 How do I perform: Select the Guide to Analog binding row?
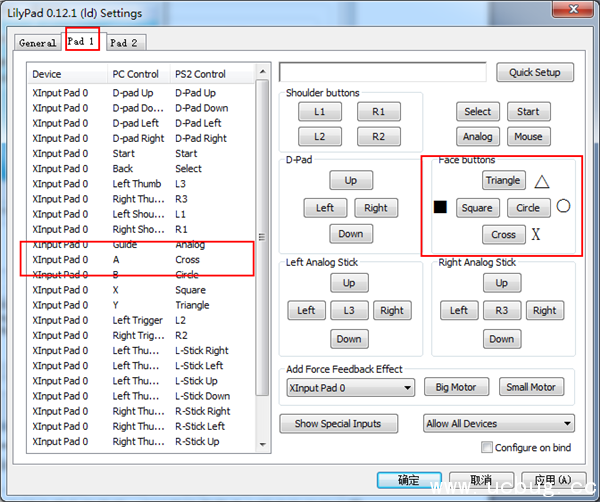[x=141, y=244]
